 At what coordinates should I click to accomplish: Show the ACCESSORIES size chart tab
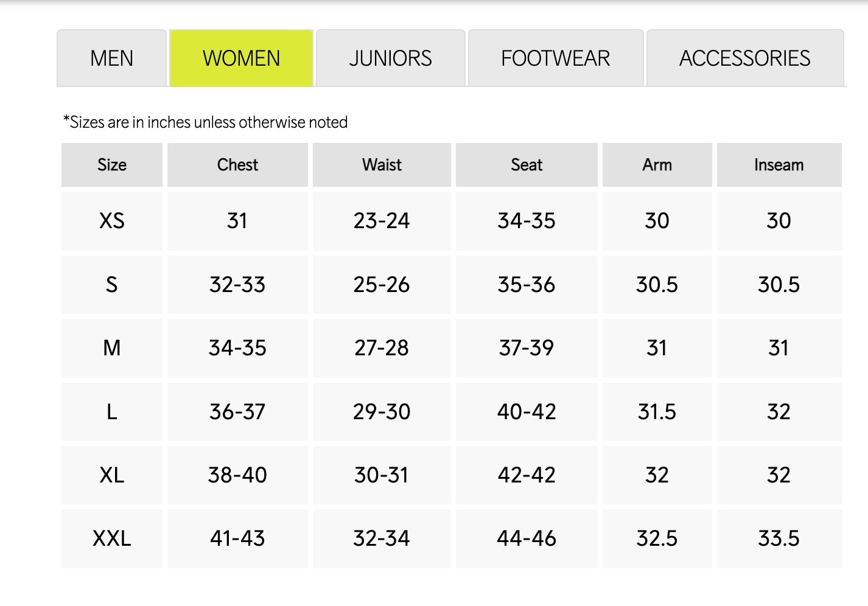tap(744, 58)
